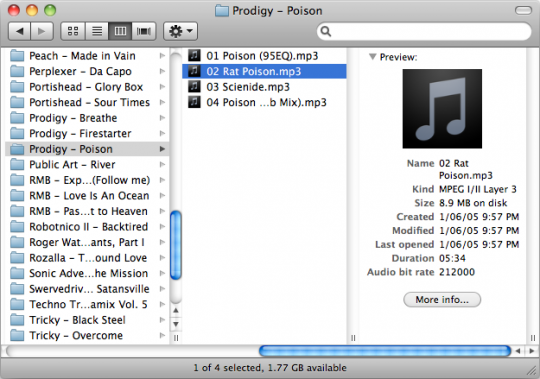Click arrow next to Prodigy – Poison
This screenshot has height=379, width=540.
(x=162, y=149)
